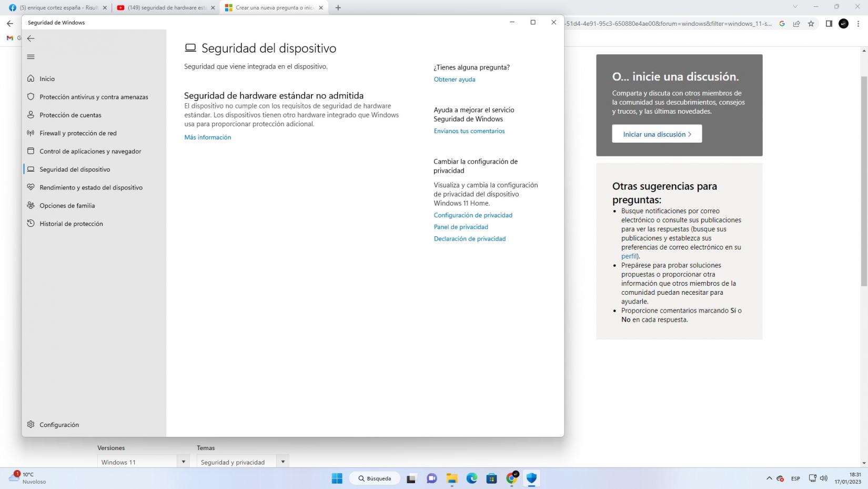The height and width of the screenshot is (489, 868).
Task: Open the weather widget showing 10°C
Action: (28, 478)
